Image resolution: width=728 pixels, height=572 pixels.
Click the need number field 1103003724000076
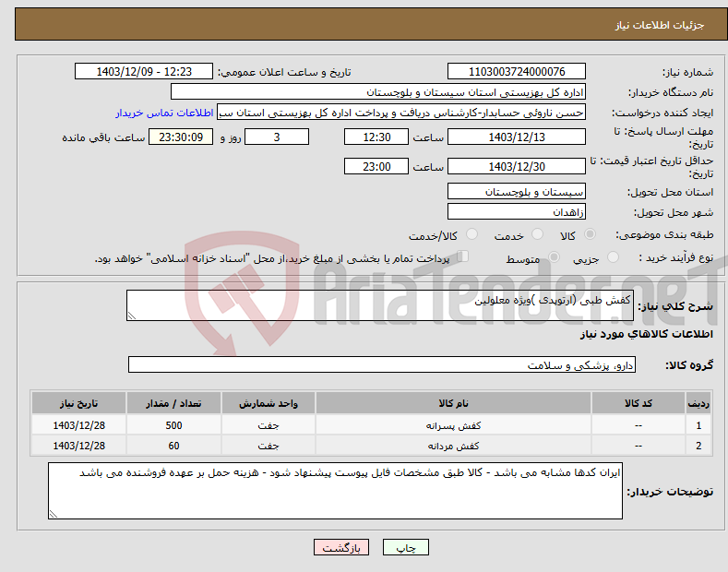(x=517, y=72)
